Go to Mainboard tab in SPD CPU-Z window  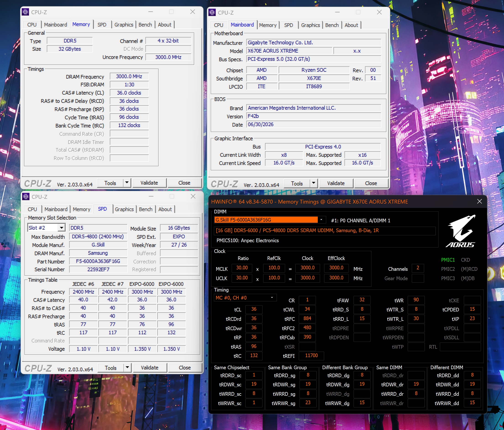tap(56, 209)
